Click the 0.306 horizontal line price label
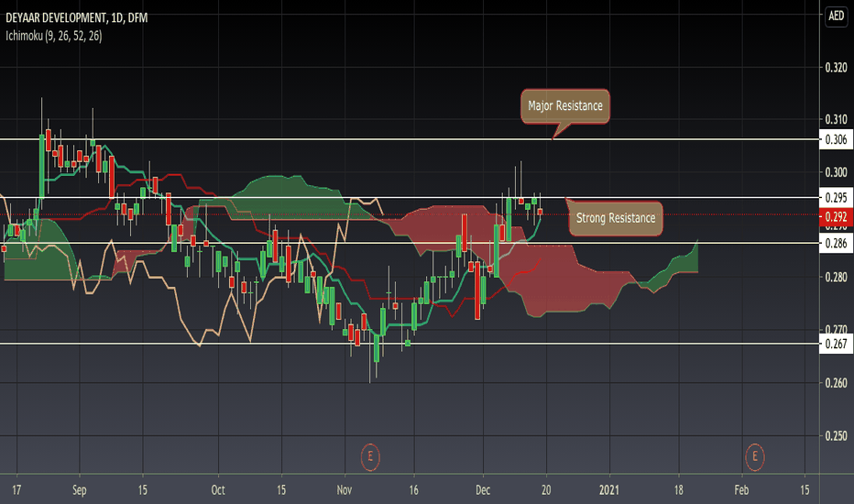Screen dimensions: 854x504 coord(836,139)
